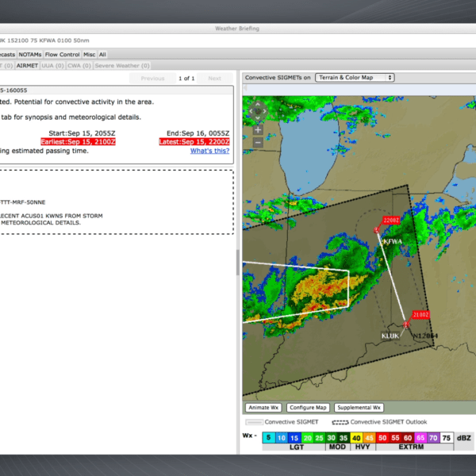Viewport: 476px width, 476px height.
Task: Click the Convective SIGMET legend entry
Action: [282, 422]
